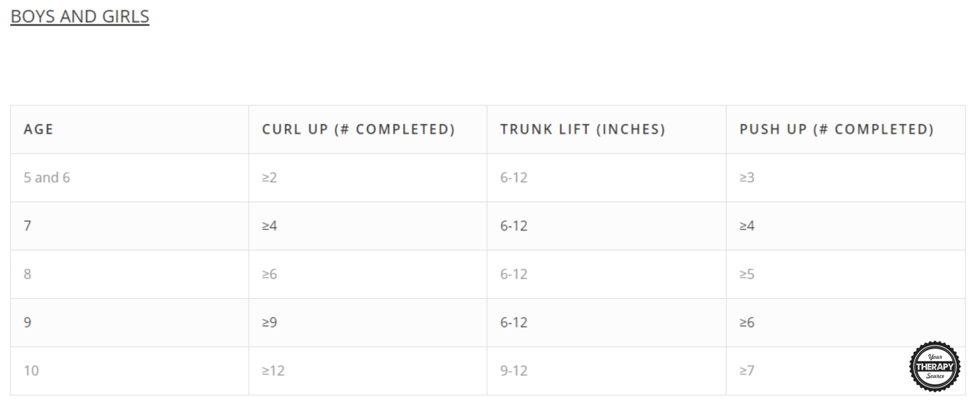The height and width of the screenshot is (403, 980).
Task: Select the age 9 cell
Action: [x=28, y=323]
